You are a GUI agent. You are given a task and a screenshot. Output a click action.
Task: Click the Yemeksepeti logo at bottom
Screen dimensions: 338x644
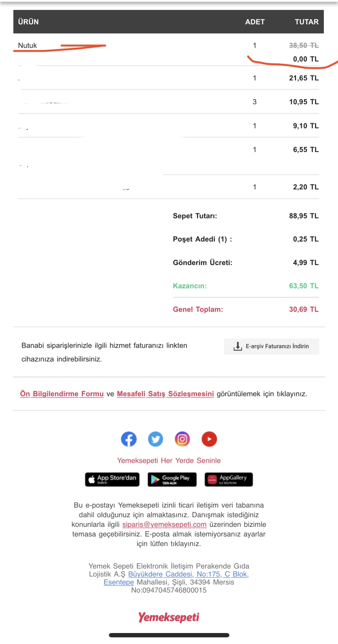169,617
